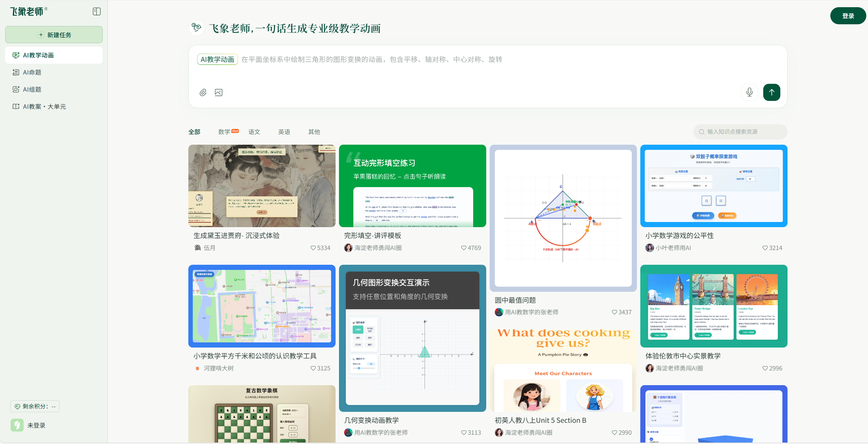Click avatar of 完形填空-讲评模板 author
The height and width of the screenshot is (444, 868).
coord(348,248)
